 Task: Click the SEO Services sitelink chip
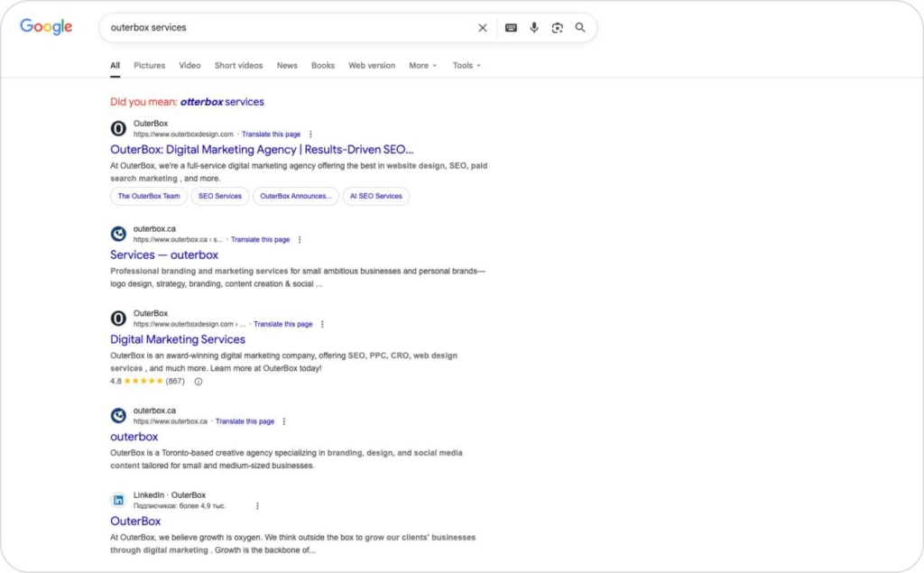(x=220, y=196)
